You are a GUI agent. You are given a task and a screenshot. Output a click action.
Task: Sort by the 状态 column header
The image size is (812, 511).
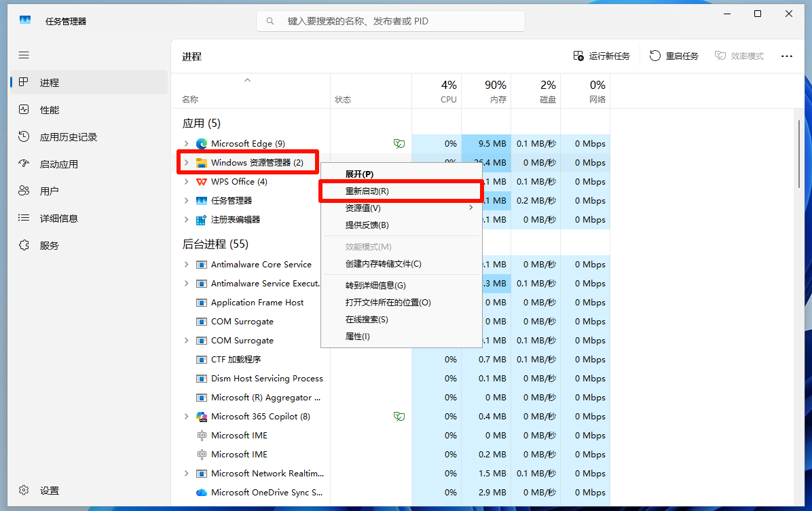pos(371,91)
